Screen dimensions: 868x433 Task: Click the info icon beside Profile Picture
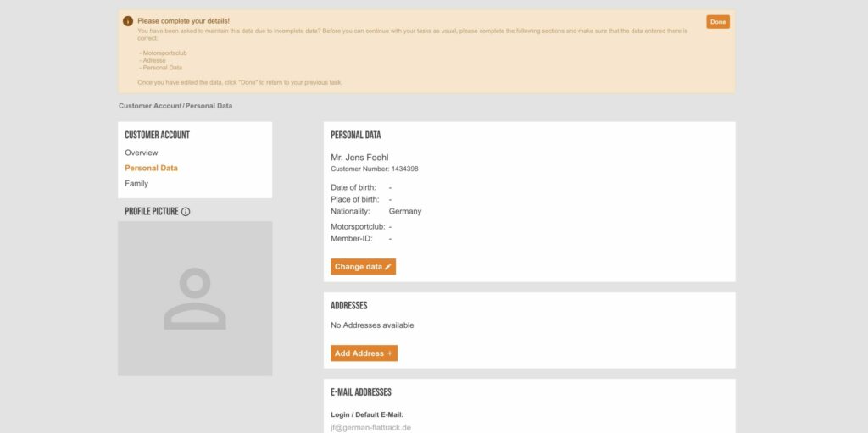click(x=186, y=211)
